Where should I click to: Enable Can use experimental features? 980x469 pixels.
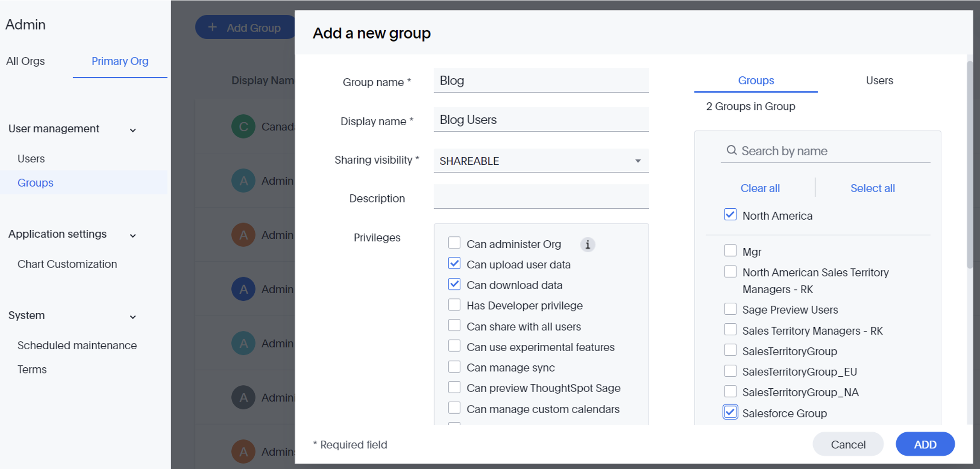(454, 346)
